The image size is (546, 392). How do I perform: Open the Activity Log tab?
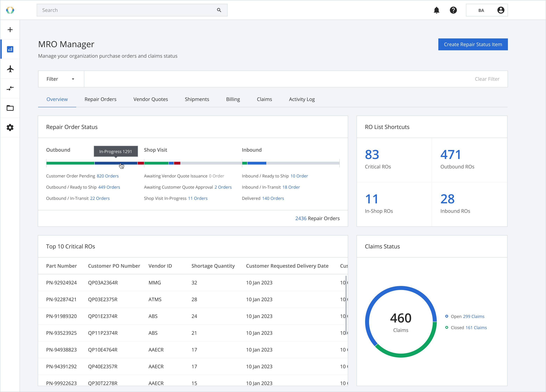pyautogui.click(x=302, y=99)
